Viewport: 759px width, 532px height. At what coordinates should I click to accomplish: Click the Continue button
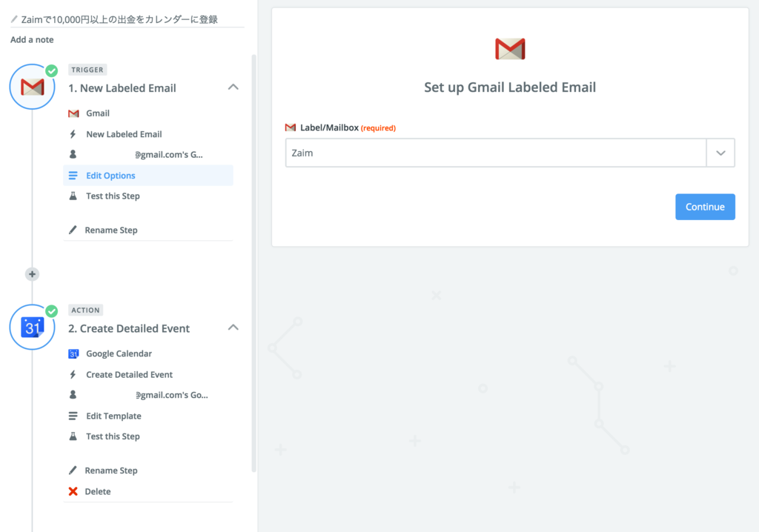tap(706, 207)
